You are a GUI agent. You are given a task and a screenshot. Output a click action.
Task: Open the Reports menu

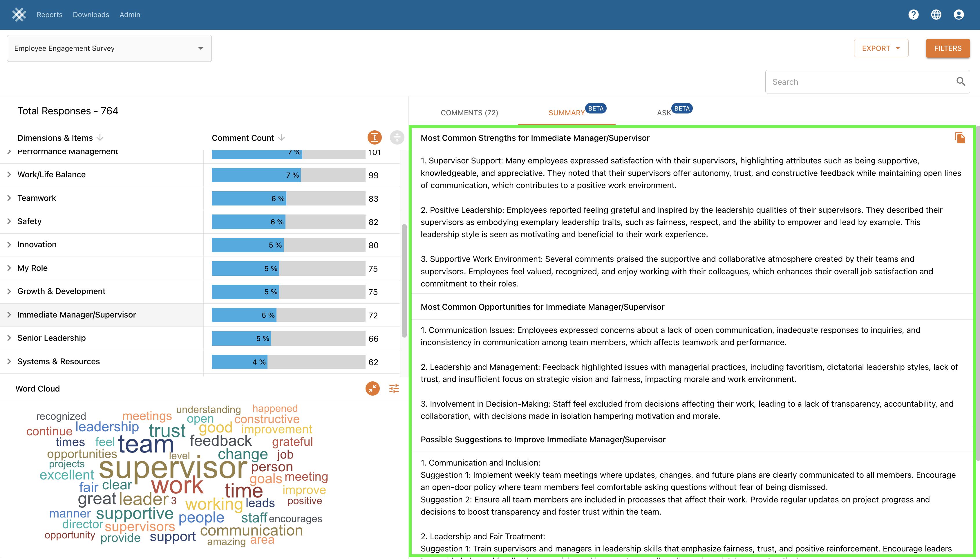coord(50,15)
